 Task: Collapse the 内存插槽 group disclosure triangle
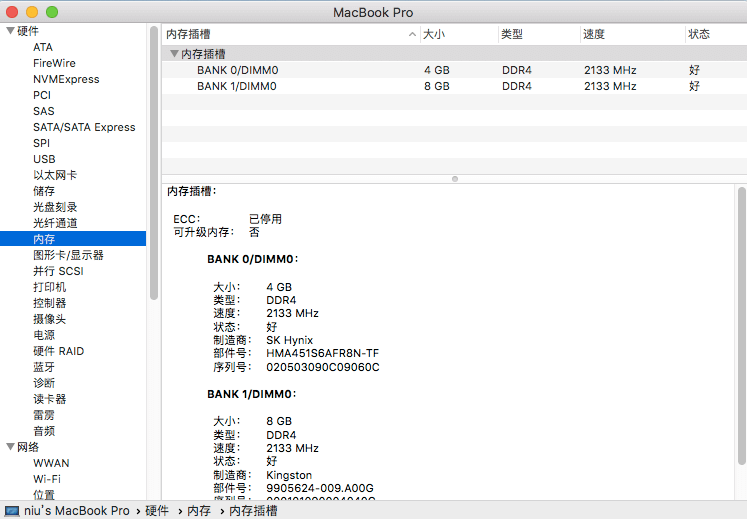(174, 54)
